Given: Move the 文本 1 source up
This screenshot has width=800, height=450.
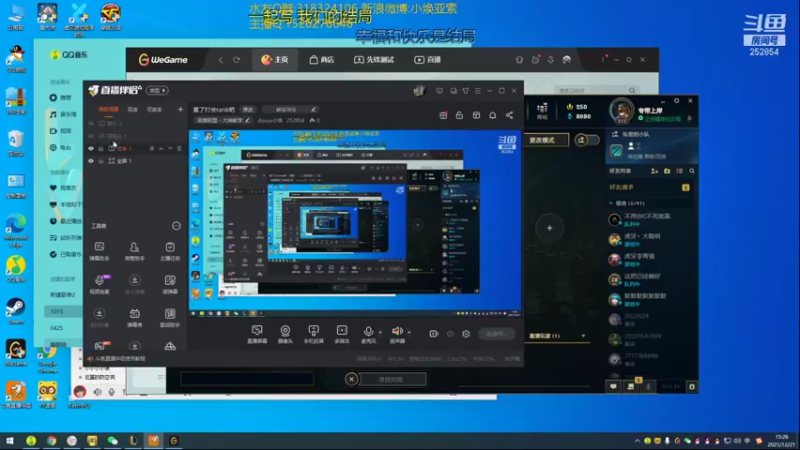Looking at the screenshot, I should pyautogui.click(x=161, y=148).
